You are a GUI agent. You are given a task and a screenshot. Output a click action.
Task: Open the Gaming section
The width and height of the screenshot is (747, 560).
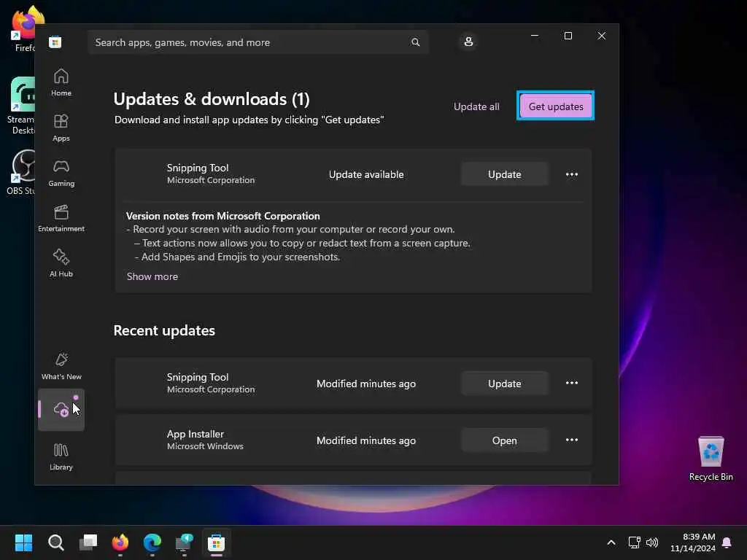click(x=61, y=173)
